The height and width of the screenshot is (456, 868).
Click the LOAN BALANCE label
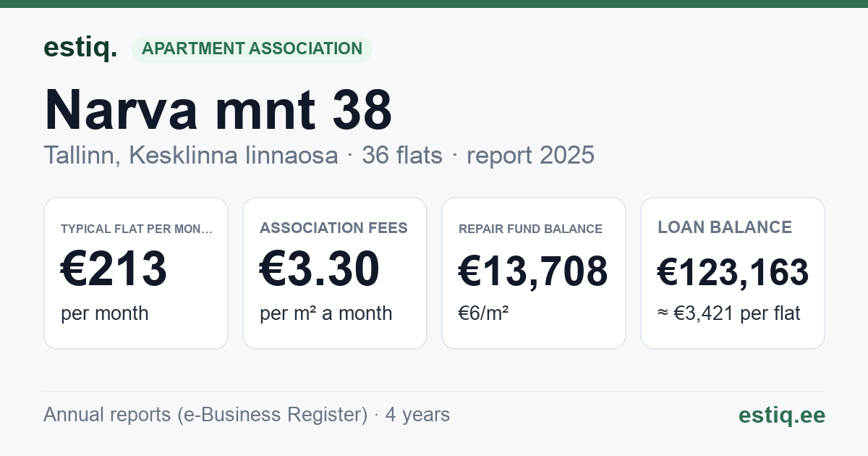pos(725,227)
